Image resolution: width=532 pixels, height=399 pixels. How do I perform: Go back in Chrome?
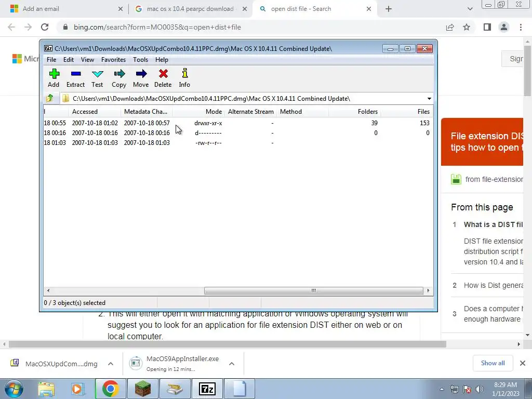coord(11,27)
